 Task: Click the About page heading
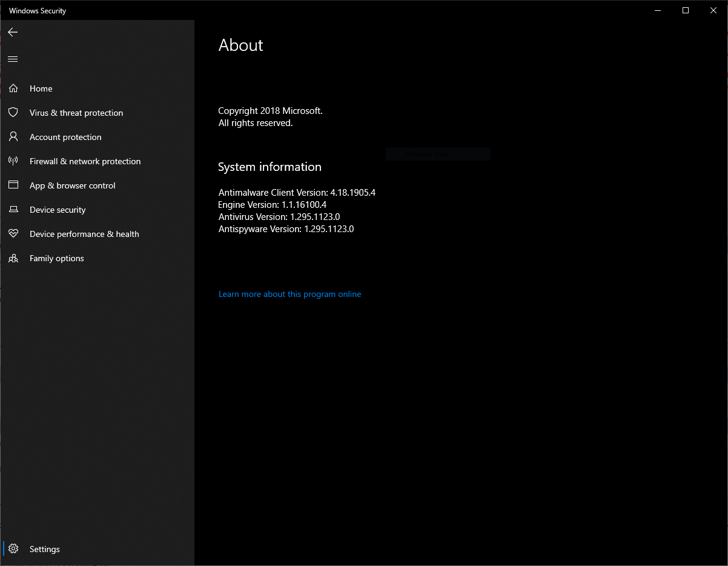pyautogui.click(x=241, y=45)
